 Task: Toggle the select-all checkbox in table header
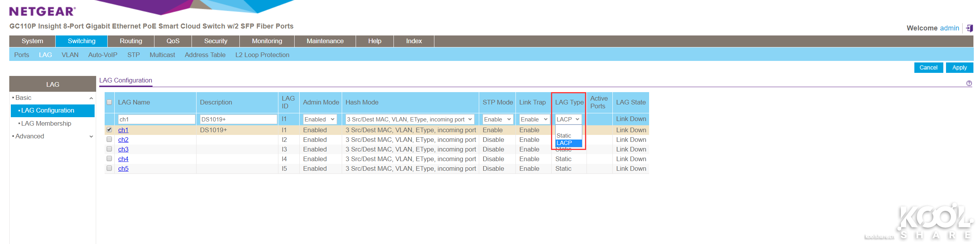tap(109, 102)
